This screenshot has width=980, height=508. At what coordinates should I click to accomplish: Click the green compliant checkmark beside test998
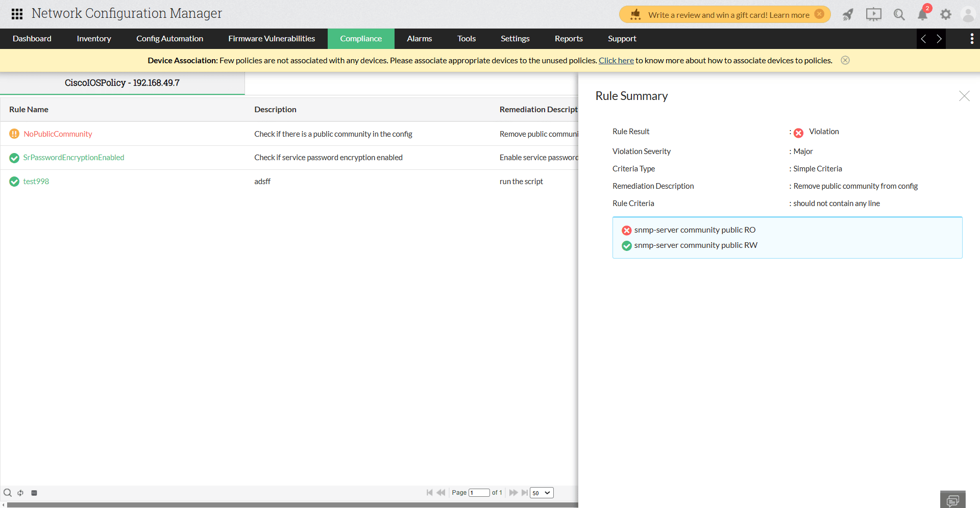click(14, 181)
